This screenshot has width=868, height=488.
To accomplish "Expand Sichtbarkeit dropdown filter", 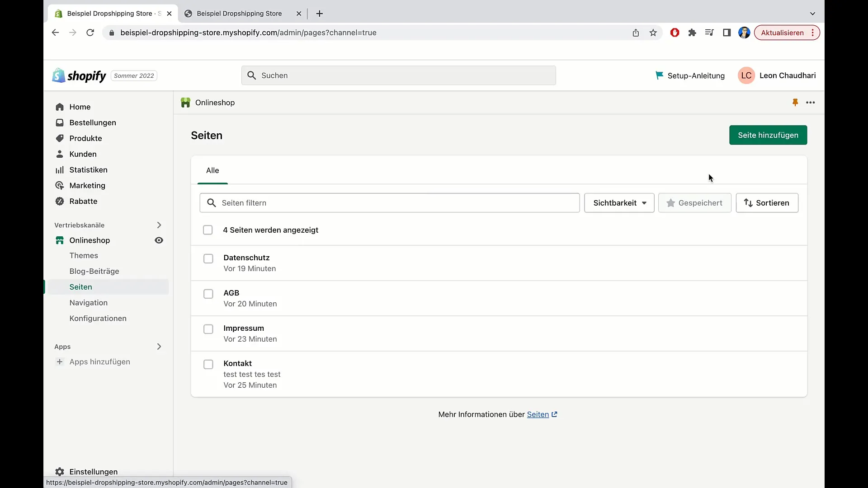I will 619,202.
